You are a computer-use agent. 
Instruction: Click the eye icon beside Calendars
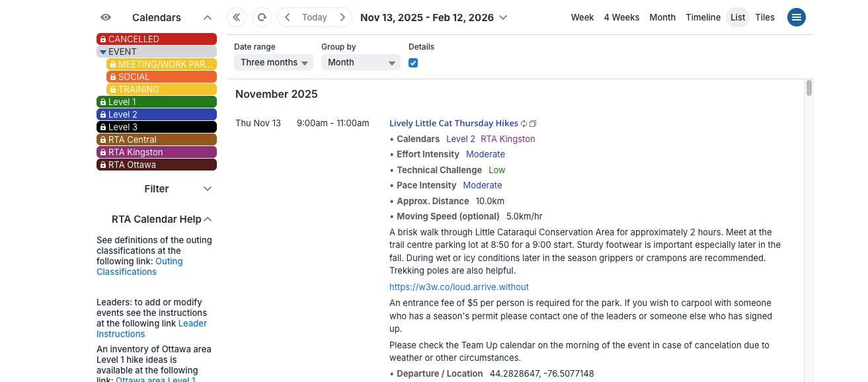pos(106,18)
